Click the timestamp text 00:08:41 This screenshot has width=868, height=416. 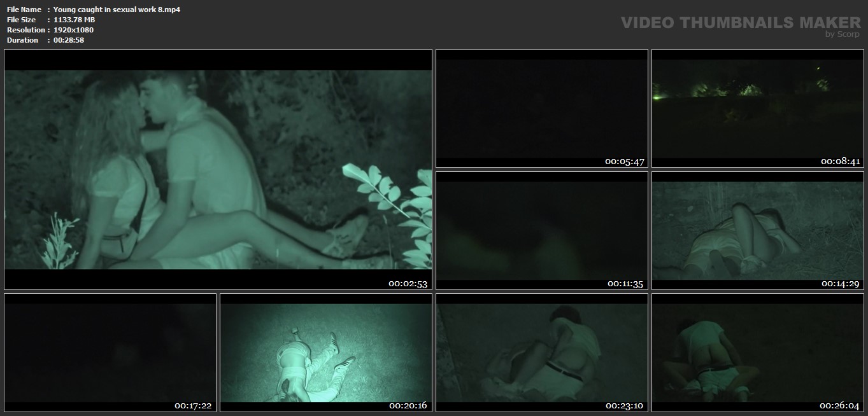tap(839, 162)
